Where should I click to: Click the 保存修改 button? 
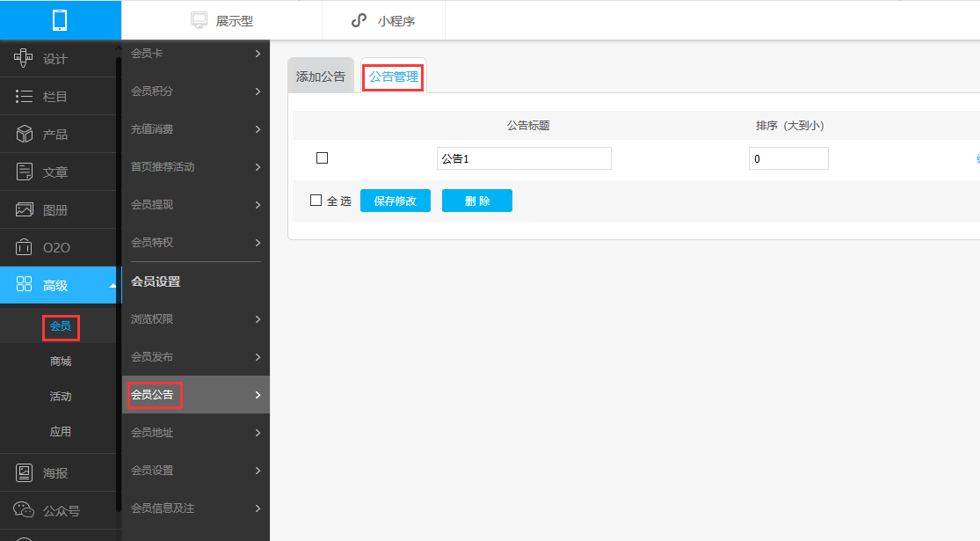[395, 201]
